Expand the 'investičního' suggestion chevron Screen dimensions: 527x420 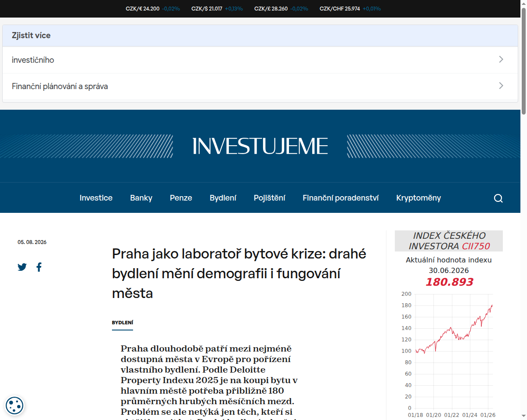click(x=501, y=60)
